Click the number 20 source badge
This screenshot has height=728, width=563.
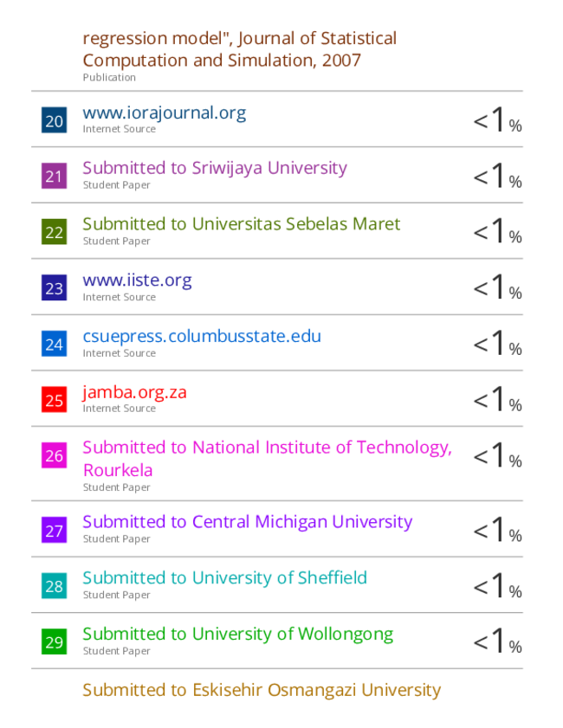pyautogui.click(x=54, y=120)
